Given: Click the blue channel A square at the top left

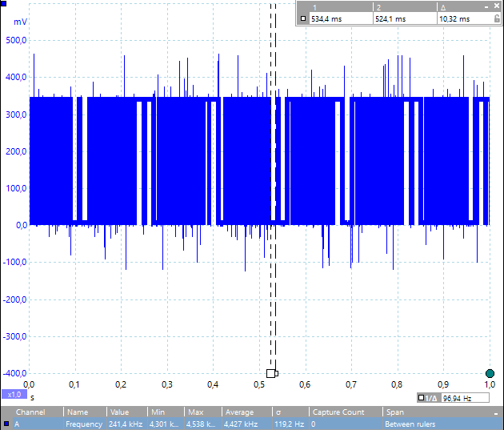Looking at the screenshot, I should 3,3.
